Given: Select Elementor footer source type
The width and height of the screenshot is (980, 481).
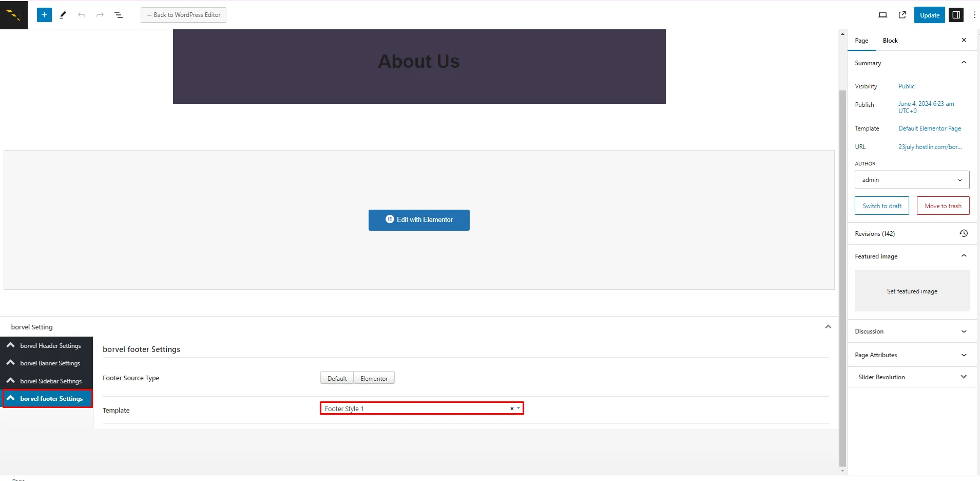Looking at the screenshot, I should (x=374, y=378).
